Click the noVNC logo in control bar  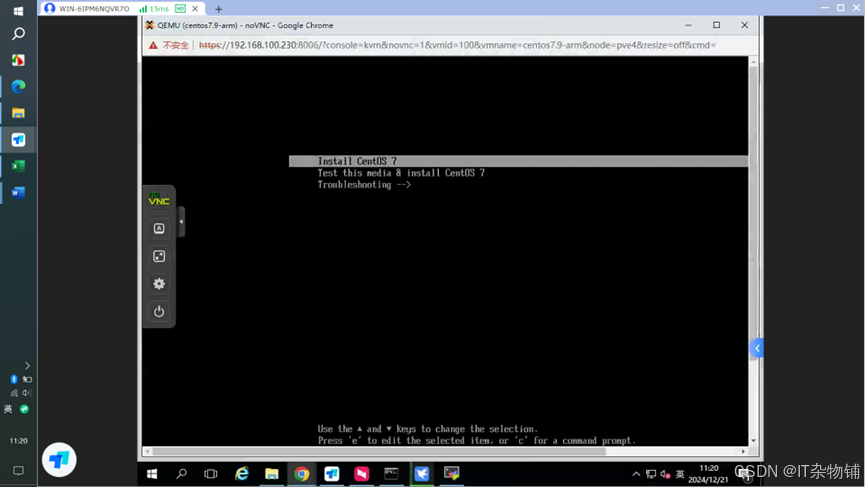point(159,199)
